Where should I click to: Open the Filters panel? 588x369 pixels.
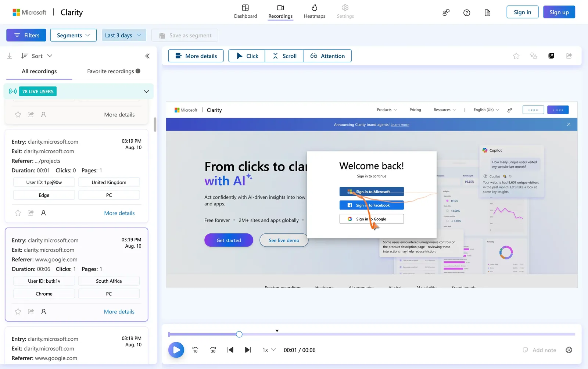pos(26,35)
